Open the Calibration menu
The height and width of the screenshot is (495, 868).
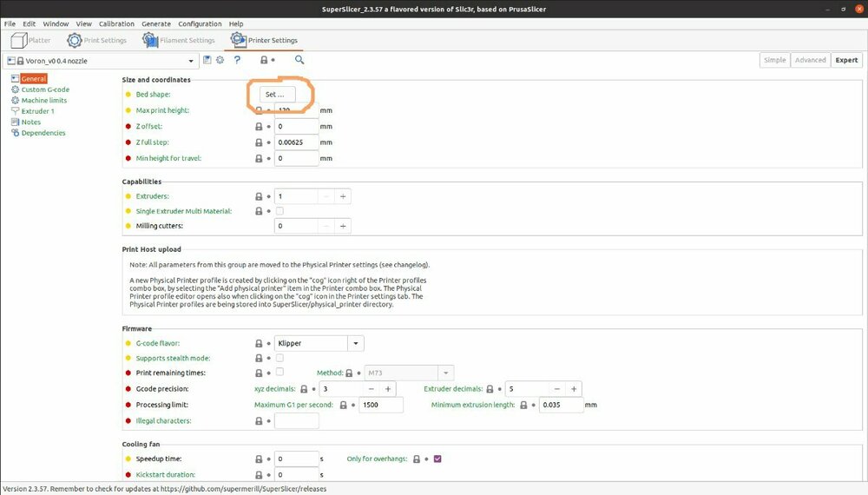point(116,23)
